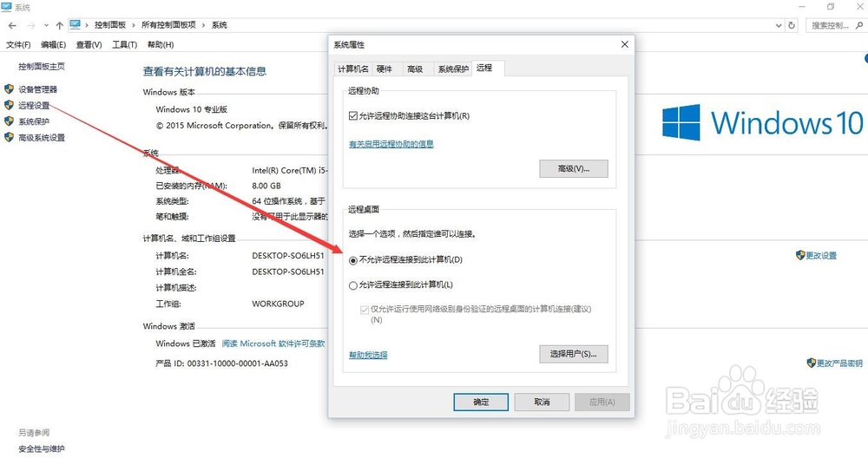Image resolution: width=868 pixels, height=458 pixels.
Task: Select 允许远程连接到此计算机 radio button
Action: click(353, 285)
